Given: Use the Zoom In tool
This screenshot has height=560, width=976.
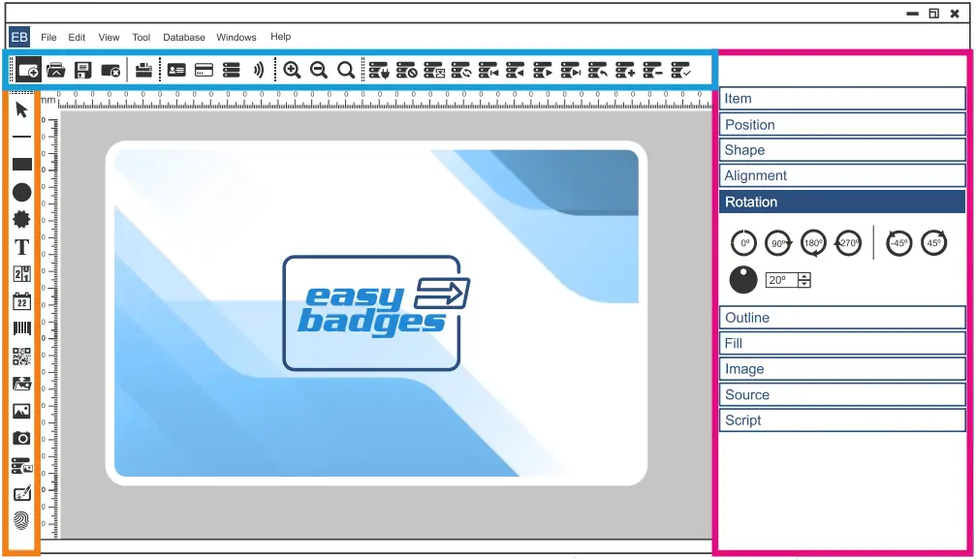Looking at the screenshot, I should click(x=293, y=69).
